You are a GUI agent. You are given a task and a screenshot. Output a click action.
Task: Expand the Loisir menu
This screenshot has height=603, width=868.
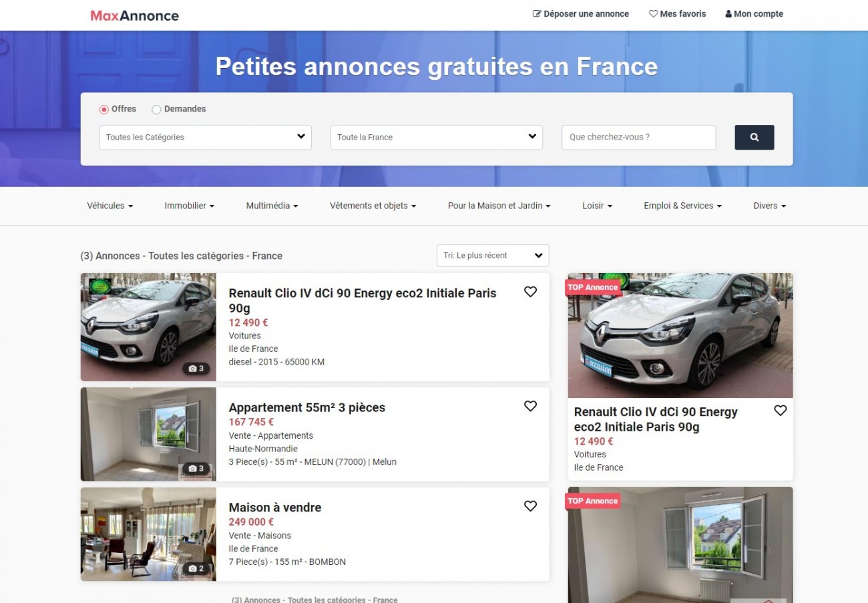click(597, 206)
